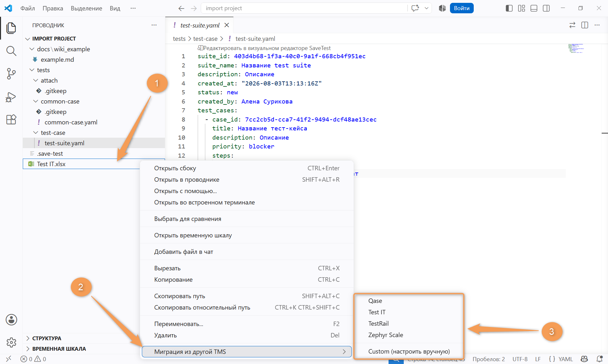
Task: Choose Открыть в проводнике
Action: coord(247,179)
